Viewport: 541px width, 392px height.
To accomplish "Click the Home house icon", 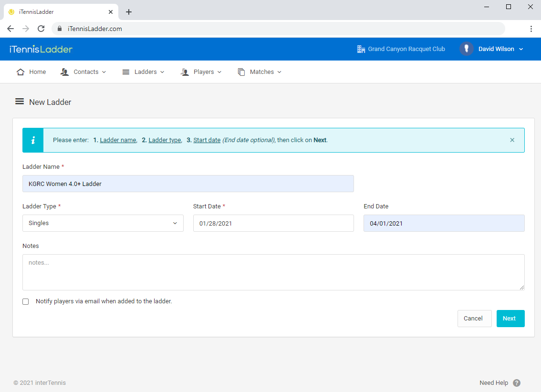I will [x=21, y=72].
